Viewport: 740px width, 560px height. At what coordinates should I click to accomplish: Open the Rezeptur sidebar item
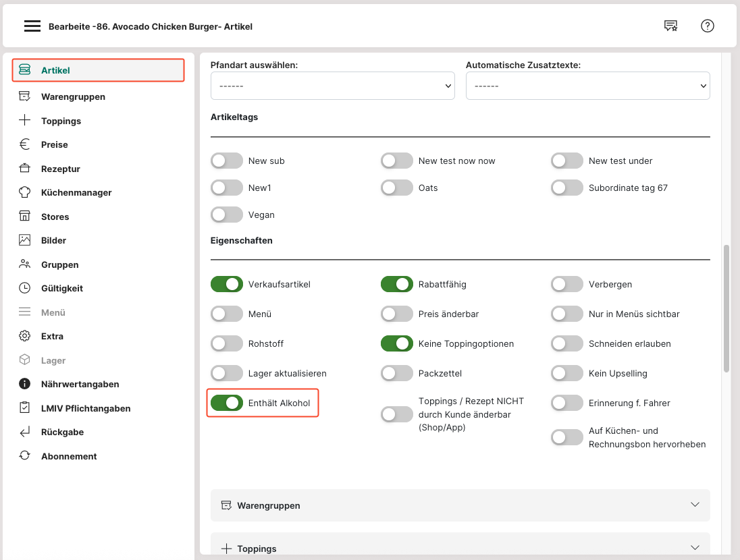coord(61,169)
